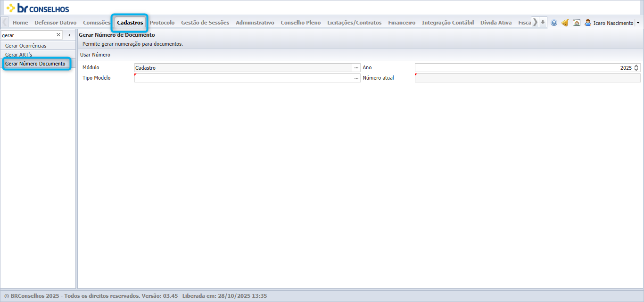Open the blue help question mark icon
Screen dimensions: 644x302
pyautogui.click(x=554, y=23)
